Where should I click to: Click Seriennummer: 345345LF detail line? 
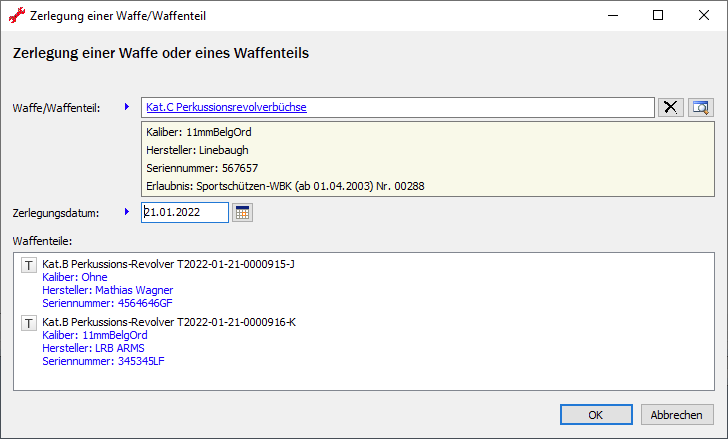point(103,361)
